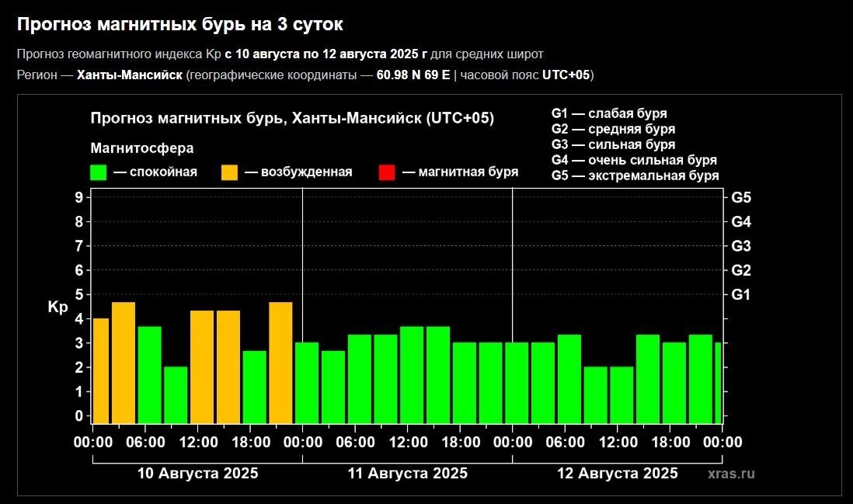Click the "10 Августа 2025" date label
The width and height of the screenshot is (853, 504).
point(197,474)
